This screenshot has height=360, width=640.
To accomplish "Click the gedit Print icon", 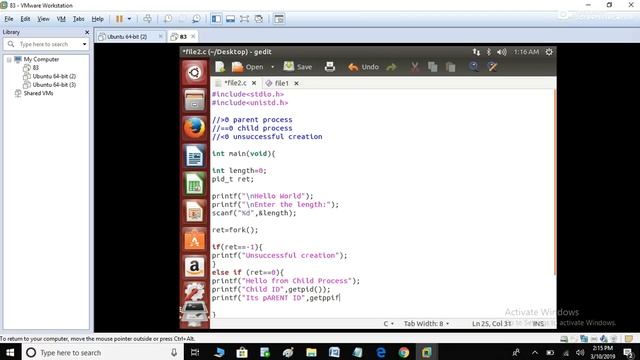I will pos(330,67).
